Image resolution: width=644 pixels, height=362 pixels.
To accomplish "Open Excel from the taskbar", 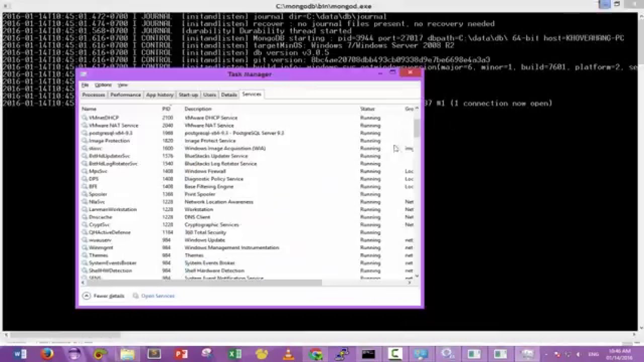I will pos(234,354).
